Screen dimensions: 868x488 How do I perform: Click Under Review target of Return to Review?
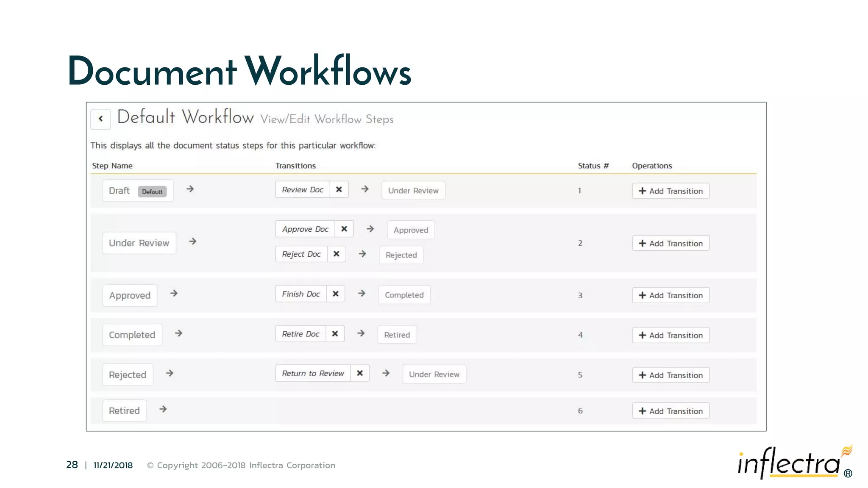tap(434, 374)
